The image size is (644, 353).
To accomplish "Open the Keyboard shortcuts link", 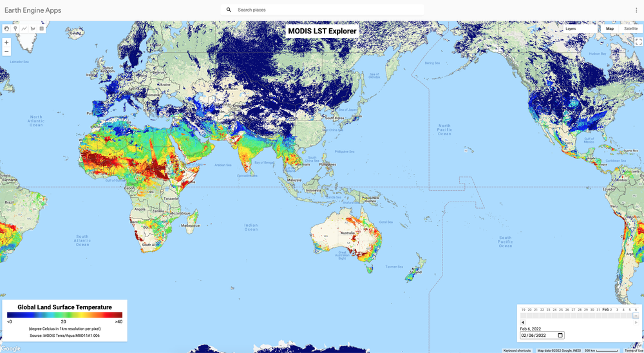I will (x=517, y=350).
